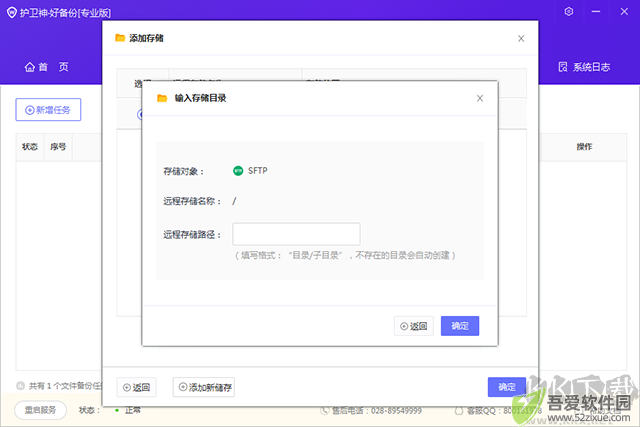Click the 操作 column header

(x=584, y=147)
